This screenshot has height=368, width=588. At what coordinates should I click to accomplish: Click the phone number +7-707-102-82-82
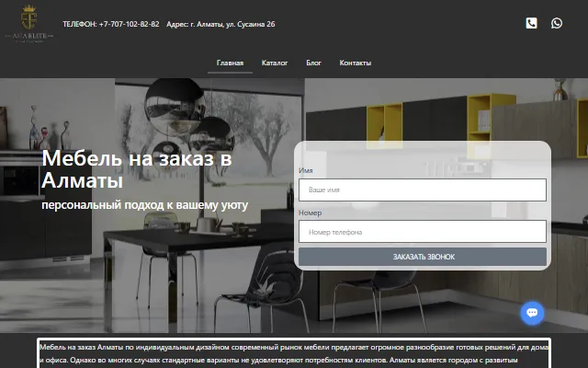(129, 24)
